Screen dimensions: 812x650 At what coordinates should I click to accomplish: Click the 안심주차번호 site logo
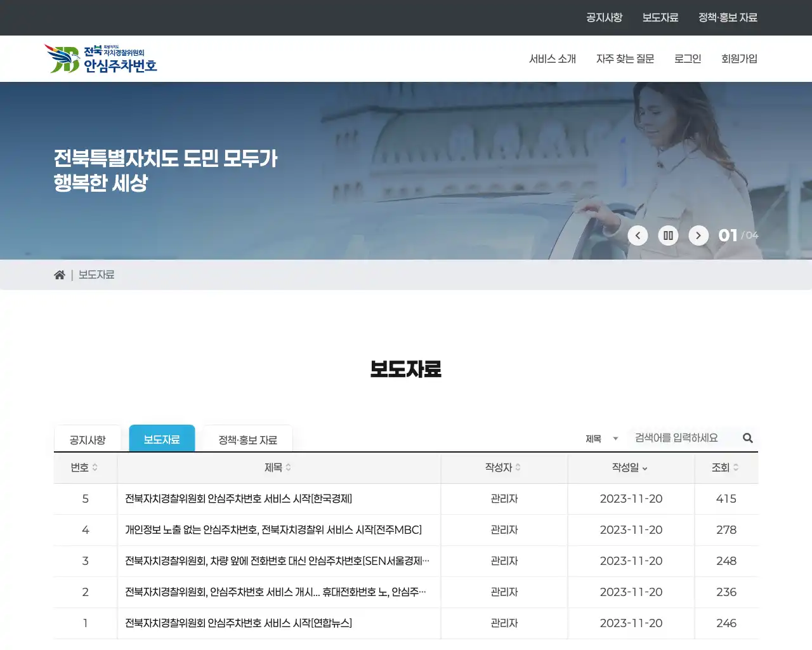click(101, 58)
